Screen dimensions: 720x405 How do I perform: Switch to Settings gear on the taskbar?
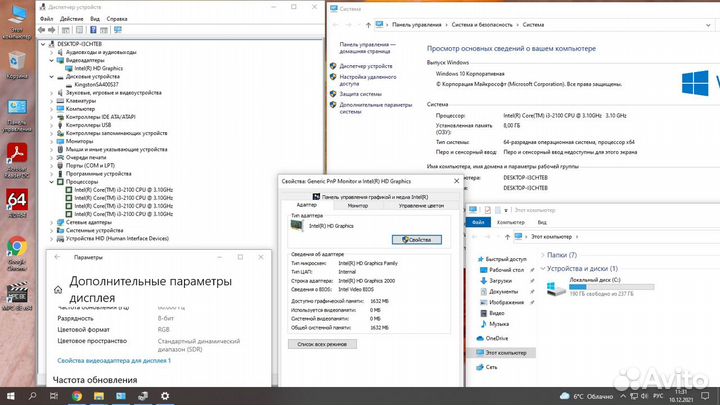click(165, 396)
